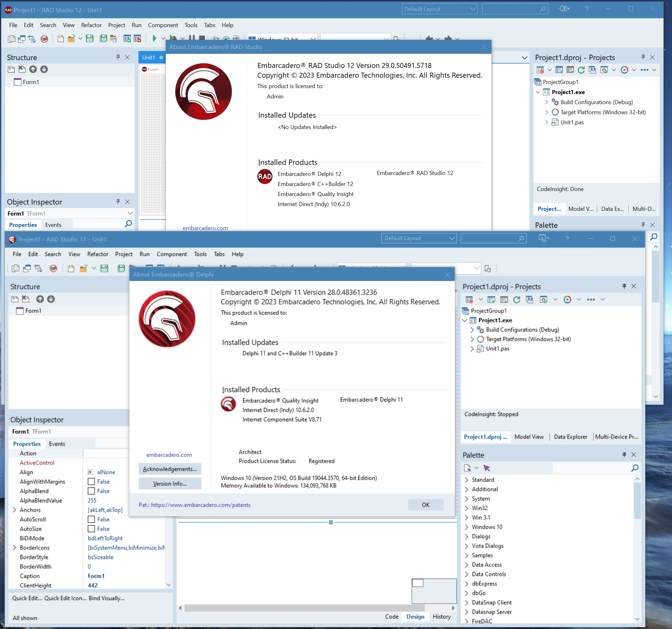The width and height of the screenshot is (672, 629).
Task: Click Move Up arrow in RAD Studio 12 Structure panel
Action: click(33, 69)
